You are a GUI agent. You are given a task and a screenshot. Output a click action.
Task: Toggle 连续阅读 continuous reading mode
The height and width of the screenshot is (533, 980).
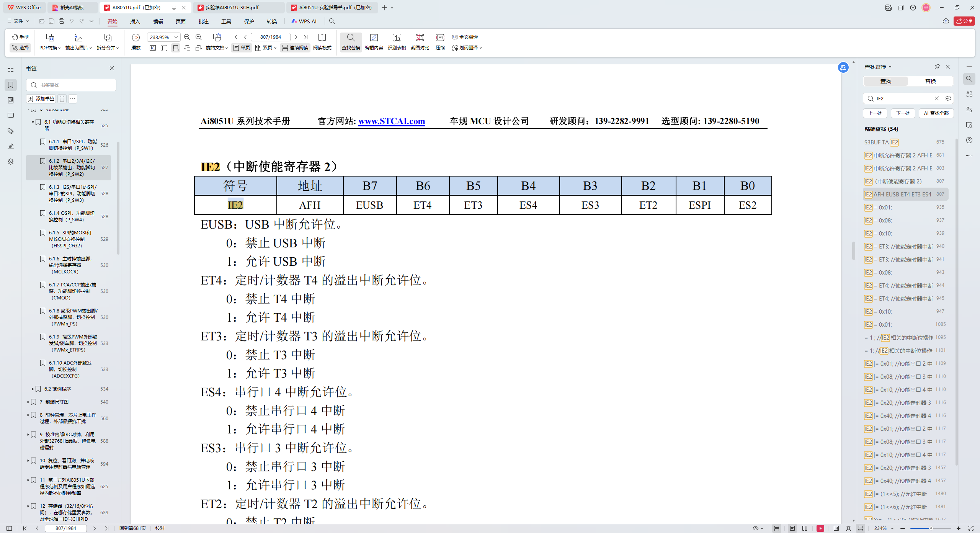pyautogui.click(x=295, y=48)
